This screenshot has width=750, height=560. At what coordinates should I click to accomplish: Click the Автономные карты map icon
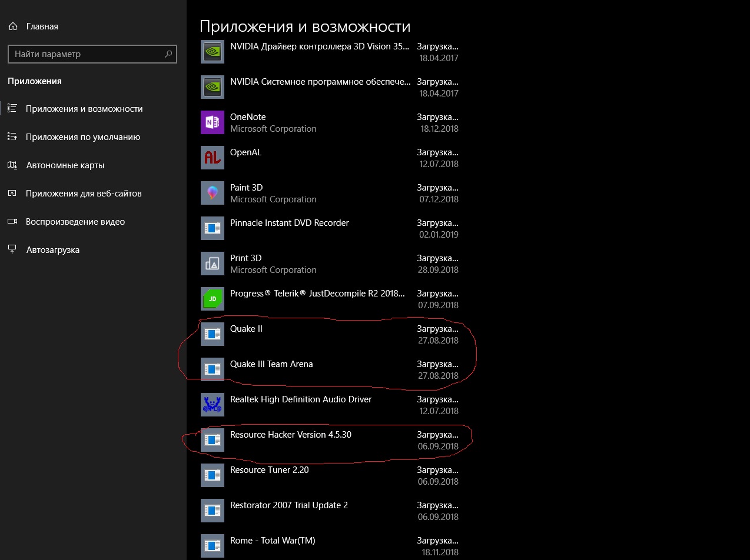coord(12,165)
